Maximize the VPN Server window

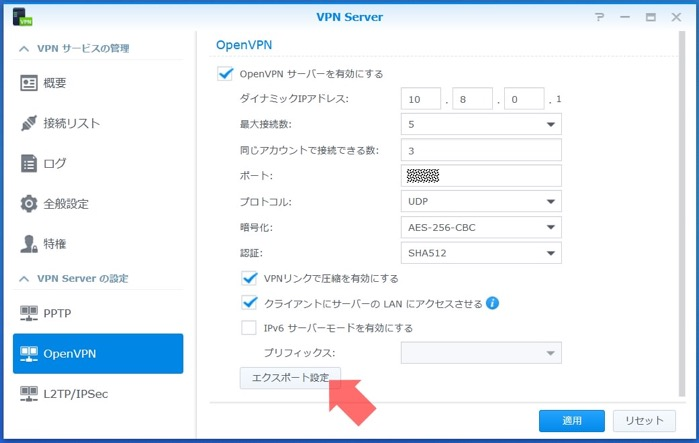point(650,17)
